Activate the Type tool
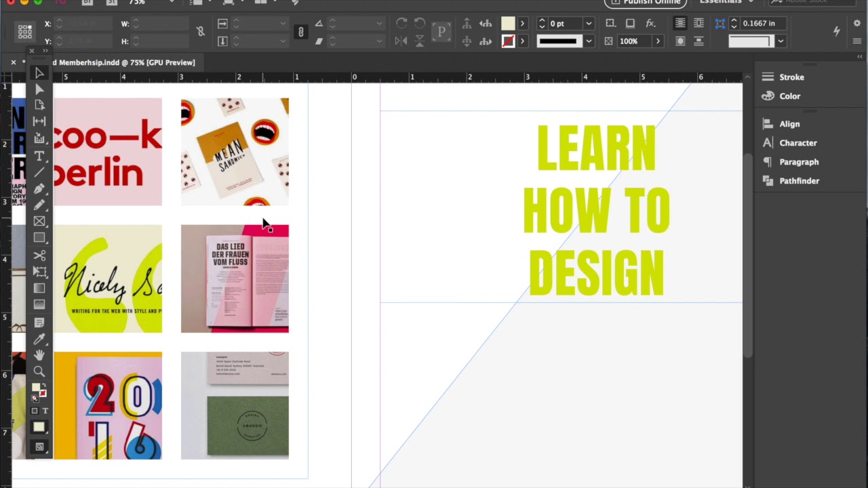The height and width of the screenshot is (488, 868). (39, 156)
